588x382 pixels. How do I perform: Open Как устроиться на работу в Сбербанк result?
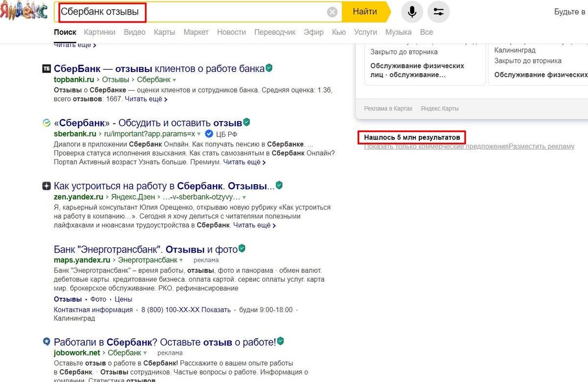pyautogui.click(x=164, y=186)
